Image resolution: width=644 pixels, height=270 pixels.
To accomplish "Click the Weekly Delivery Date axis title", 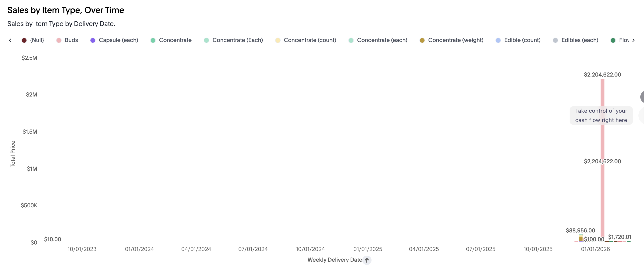I will coord(335,260).
